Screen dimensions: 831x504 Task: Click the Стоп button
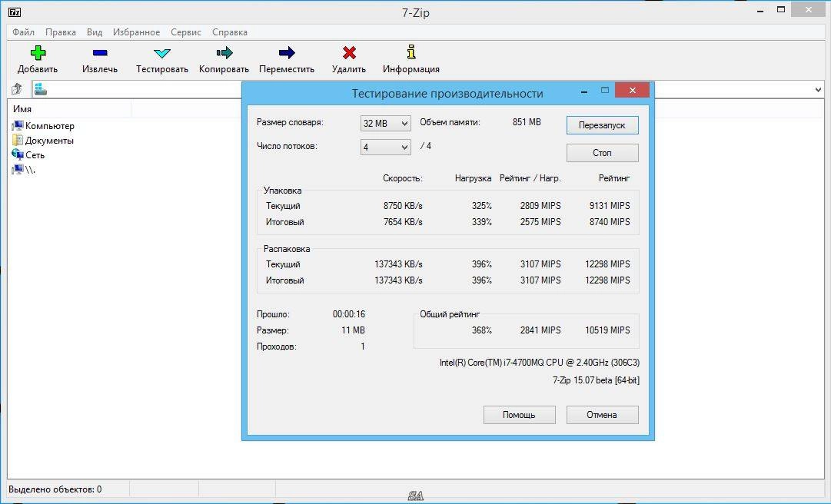tap(602, 152)
